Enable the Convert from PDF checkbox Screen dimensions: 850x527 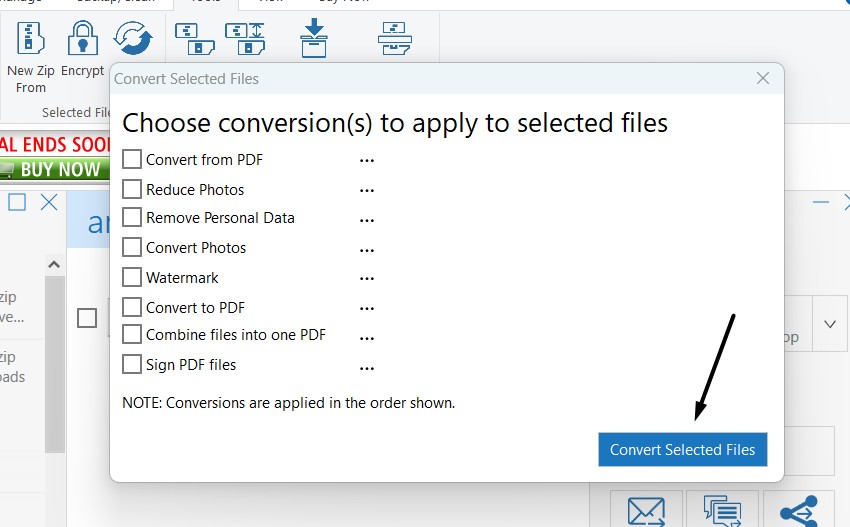[x=132, y=159]
